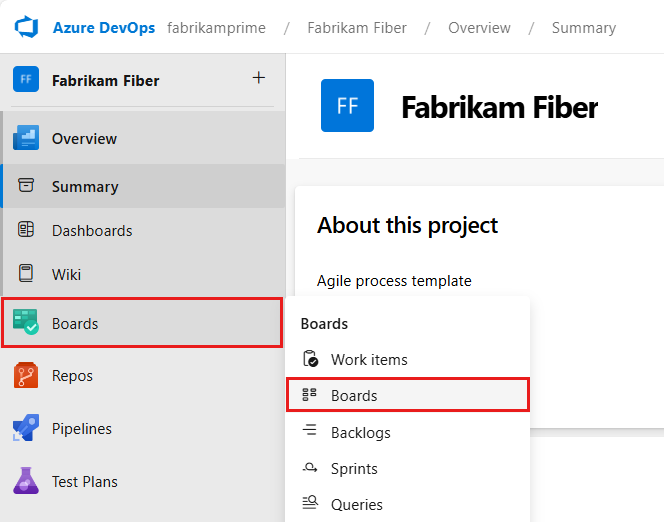Click the FF project avatar in sidebar
Viewport: 664px width, 522px height.
[26, 79]
